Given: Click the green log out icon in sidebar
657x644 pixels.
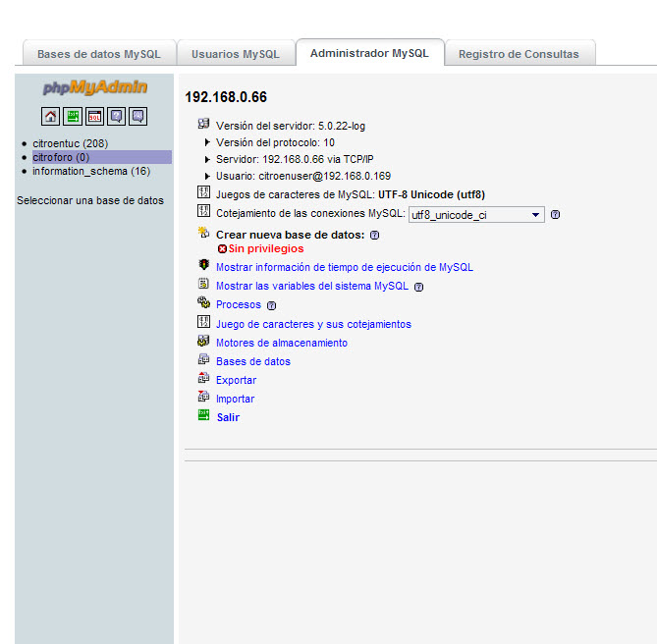Looking at the screenshot, I should click(x=73, y=117).
